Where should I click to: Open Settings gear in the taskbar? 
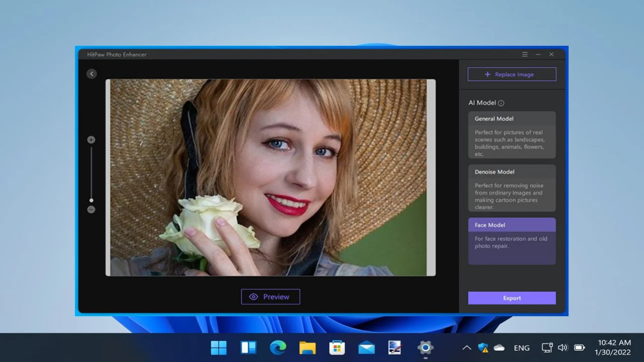pyautogui.click(x=425, y=347)
